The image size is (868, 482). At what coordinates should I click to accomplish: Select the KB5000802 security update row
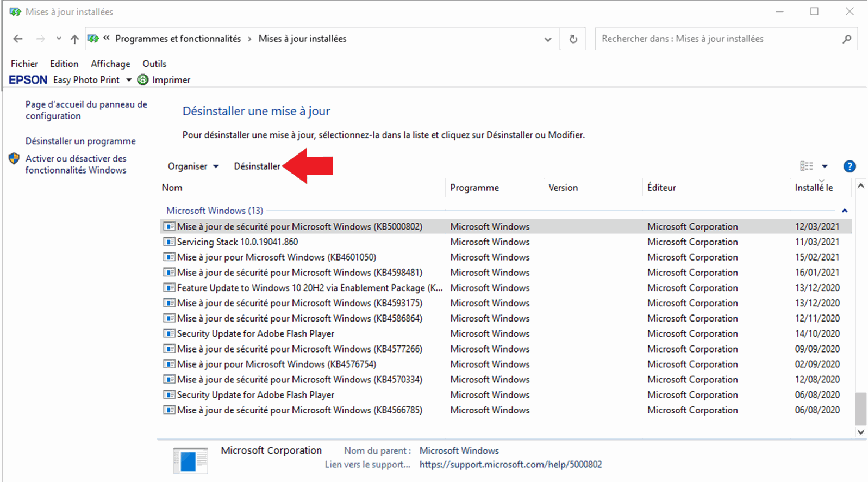pos(506,226)
